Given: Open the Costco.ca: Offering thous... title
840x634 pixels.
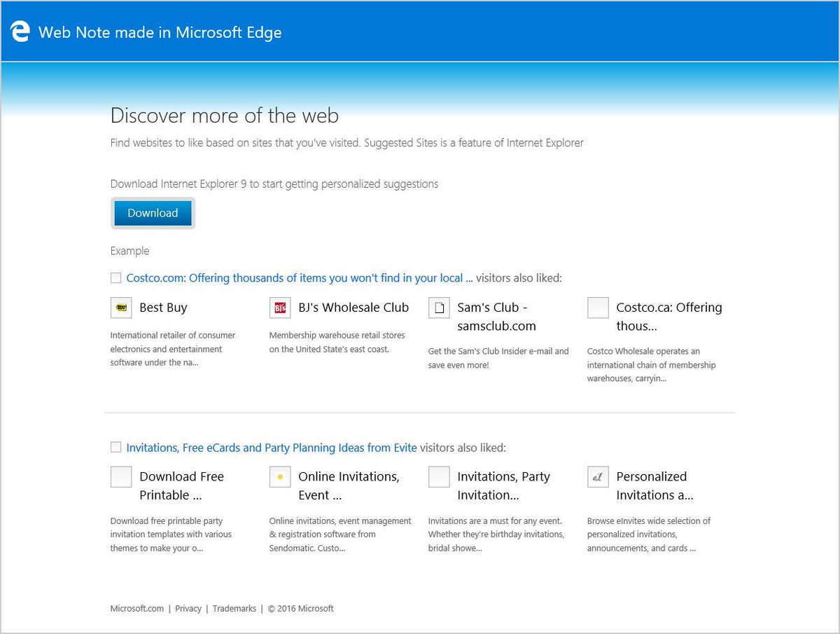Looking at the screenshot, I should 669,317.
